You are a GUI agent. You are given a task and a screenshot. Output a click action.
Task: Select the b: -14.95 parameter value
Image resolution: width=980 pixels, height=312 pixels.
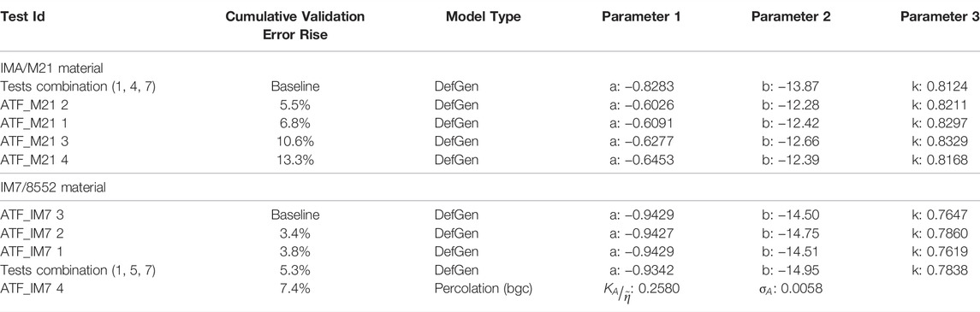click(x=791, y=270)
